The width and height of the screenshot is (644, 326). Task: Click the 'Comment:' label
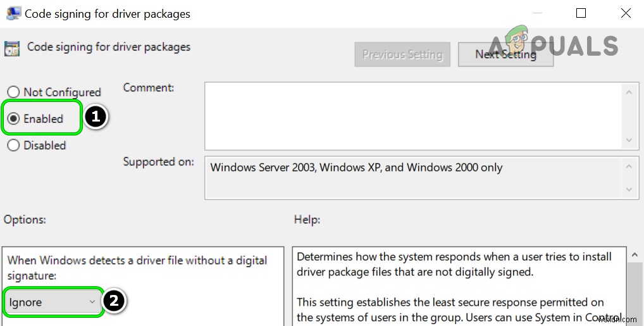click(x=149, y=87)
